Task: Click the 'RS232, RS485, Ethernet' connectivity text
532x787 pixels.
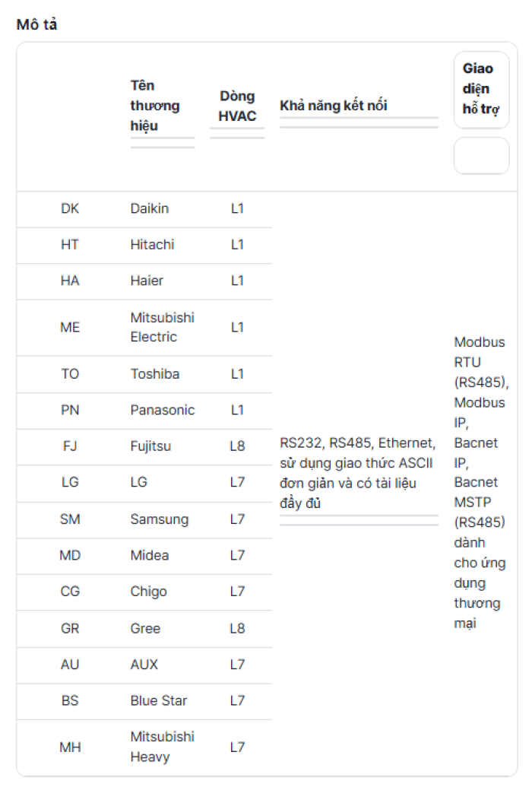Action: click(x=358, y=443)
